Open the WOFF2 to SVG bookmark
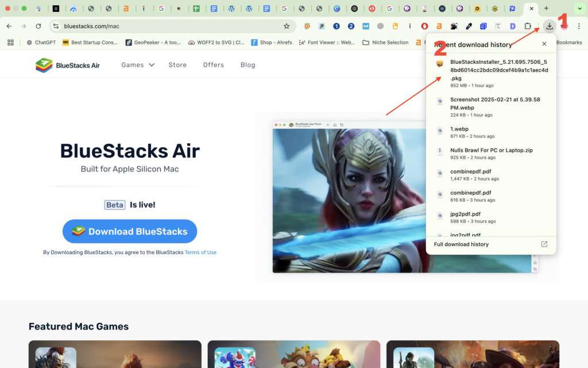The image size is (588, 368). tap(216, 43)
